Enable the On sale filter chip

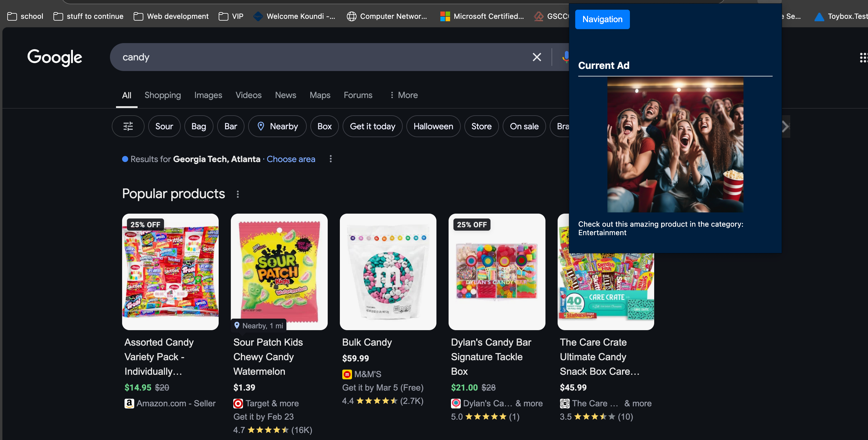click(x=524, y=126)
